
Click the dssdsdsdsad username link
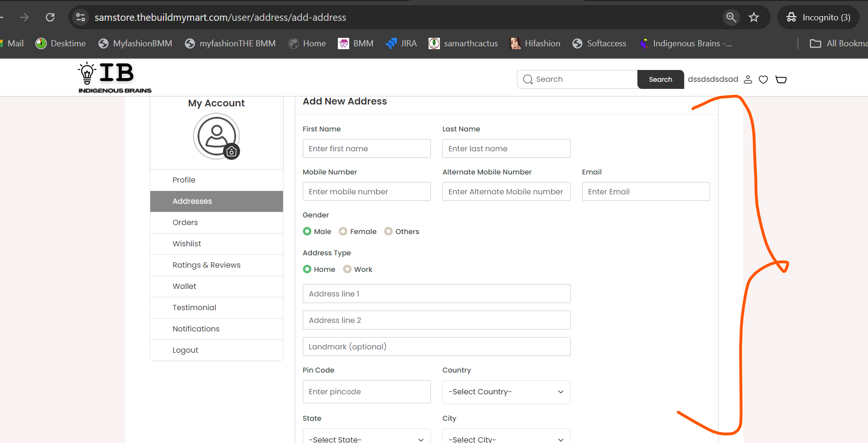point(713,79)
